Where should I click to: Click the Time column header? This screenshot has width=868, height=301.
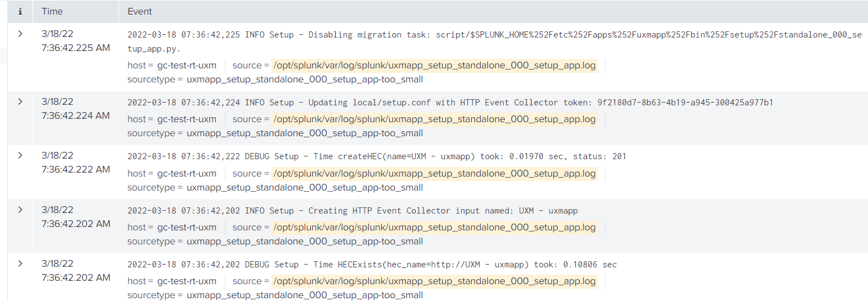[52, 11]
